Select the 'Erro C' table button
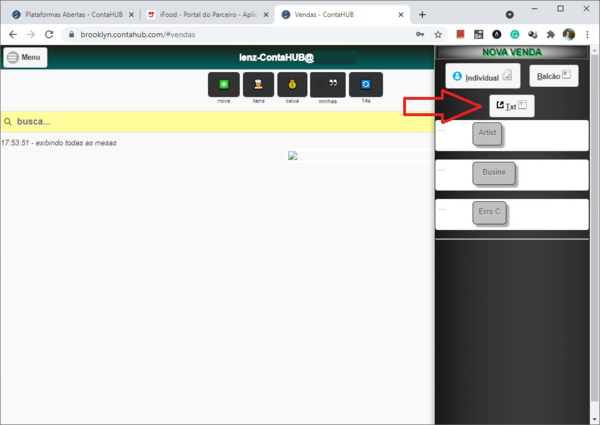The height and width of the screenshot is (425, 600). click(x=489, y=213)
